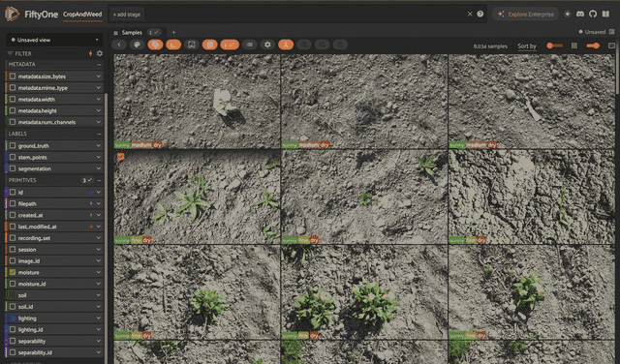Click add stage in view bar
This screenshot has height=364, width=620.
point(127,15)
